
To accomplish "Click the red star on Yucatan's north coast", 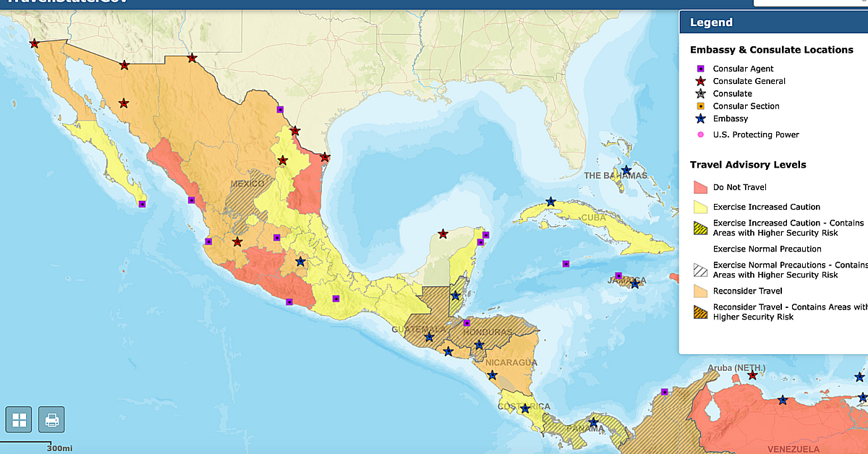I will click(x=443, y=234).
